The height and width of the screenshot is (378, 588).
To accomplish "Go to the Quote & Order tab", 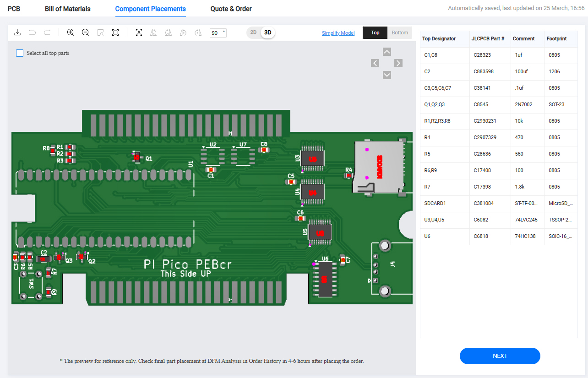I will (x=231, y=9).
